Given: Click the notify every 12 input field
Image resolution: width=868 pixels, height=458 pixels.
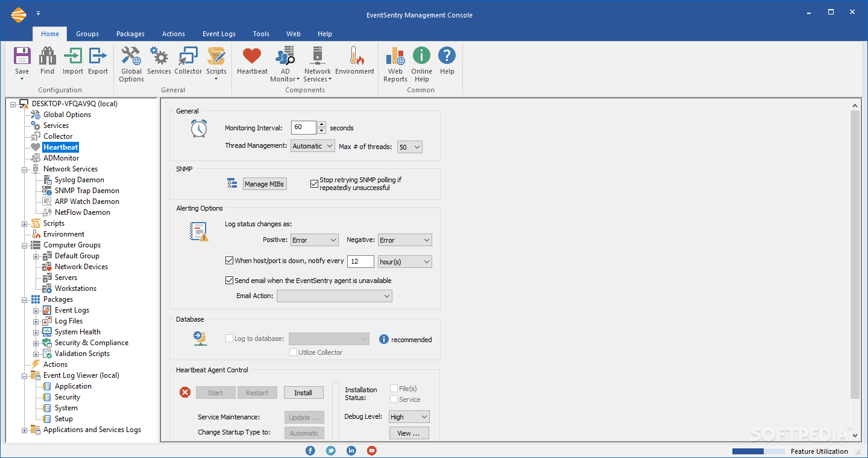Looking at the screenshot, I should click(x=360, y=262).
